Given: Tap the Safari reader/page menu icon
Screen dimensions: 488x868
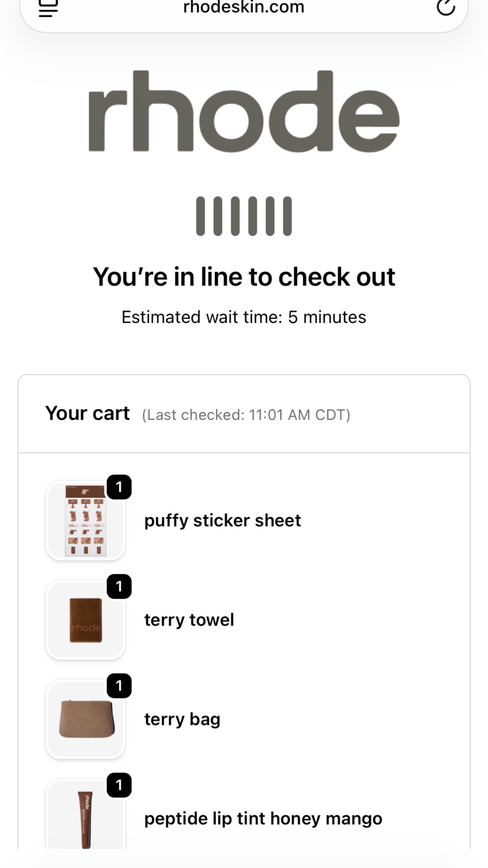Looking at the screenshot, I should coord(48,8).
